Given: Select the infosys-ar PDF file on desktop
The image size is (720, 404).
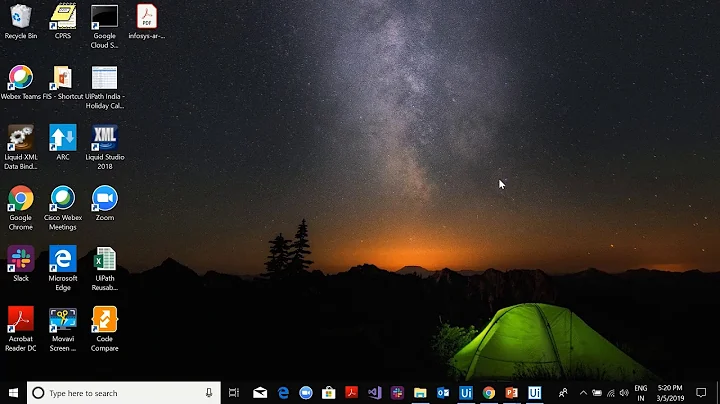Looking at the screenshot, I should tap(146, 22).
